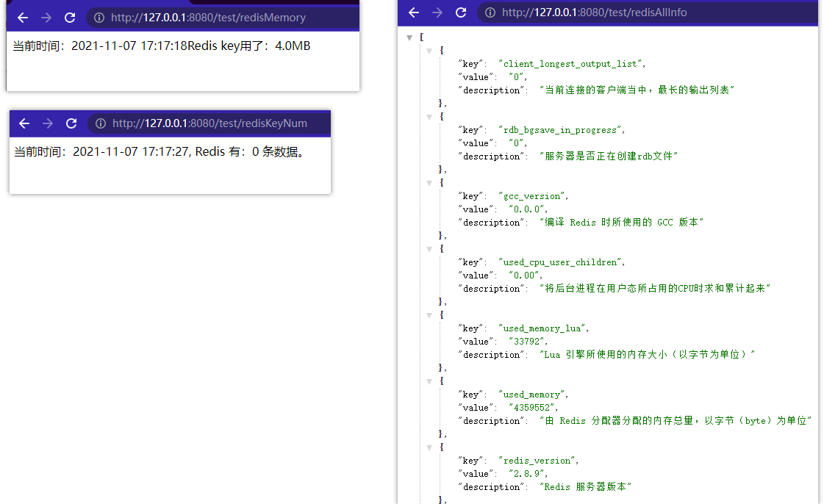Collapse the client_longest_output_list object
Viewport: 824px width, 504px height.
coord(429,51)
